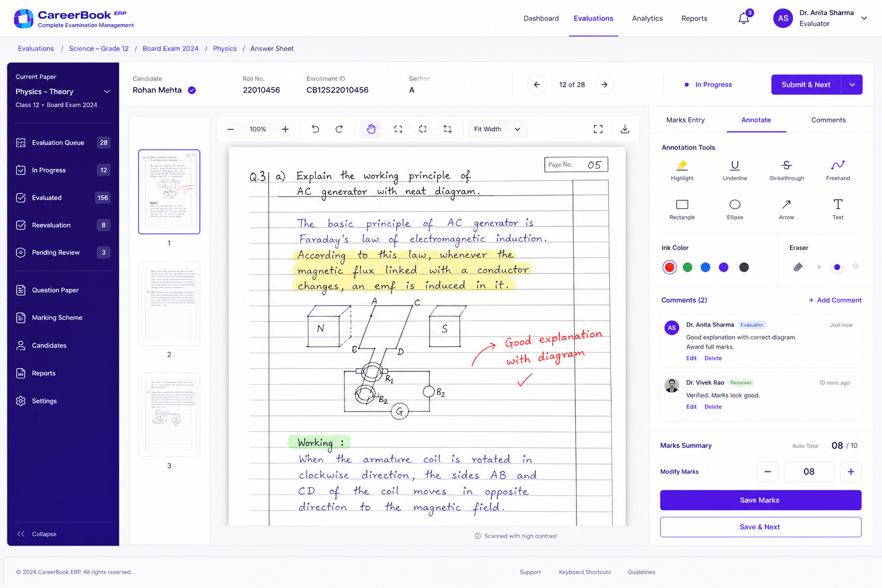Select the Underline annotation tool
This screenshot has height=588, width=882.
734,171
